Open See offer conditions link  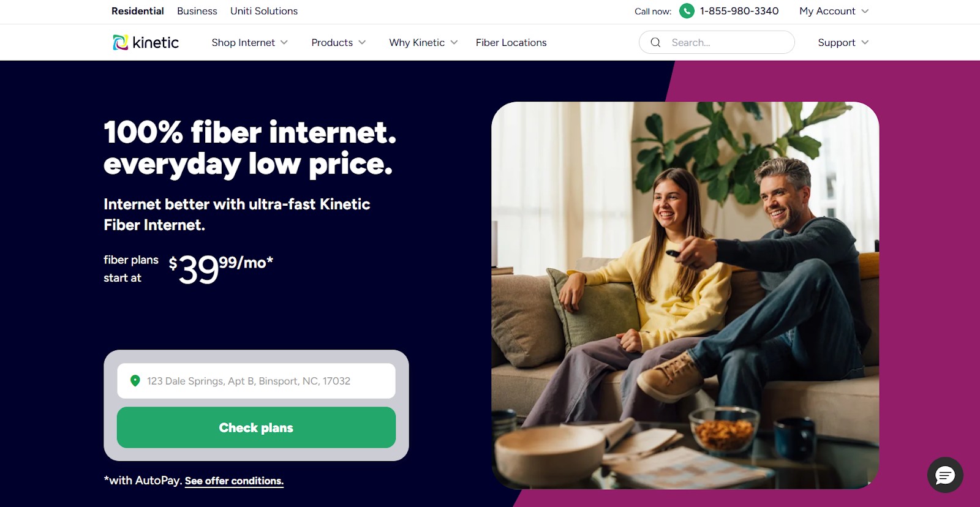click(x=234, y=481)
